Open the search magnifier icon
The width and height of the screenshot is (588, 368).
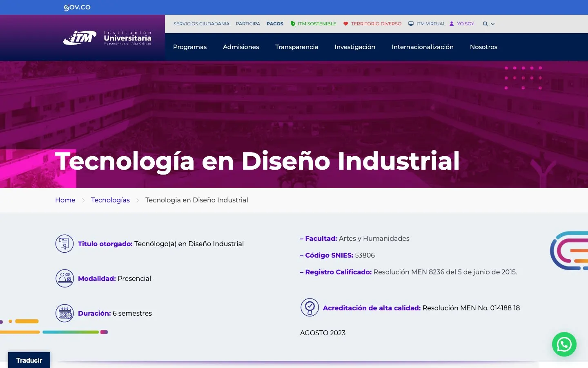click(485, 24)
